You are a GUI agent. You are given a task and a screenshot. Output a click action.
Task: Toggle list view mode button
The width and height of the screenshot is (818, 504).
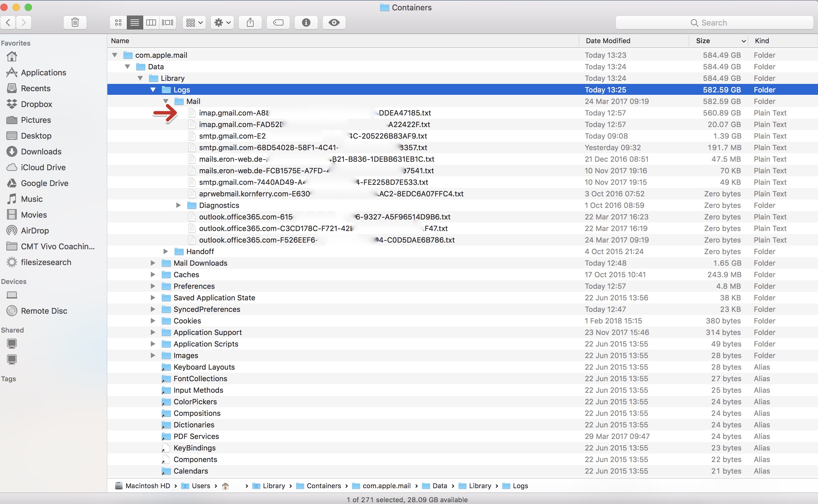(135, 22)
